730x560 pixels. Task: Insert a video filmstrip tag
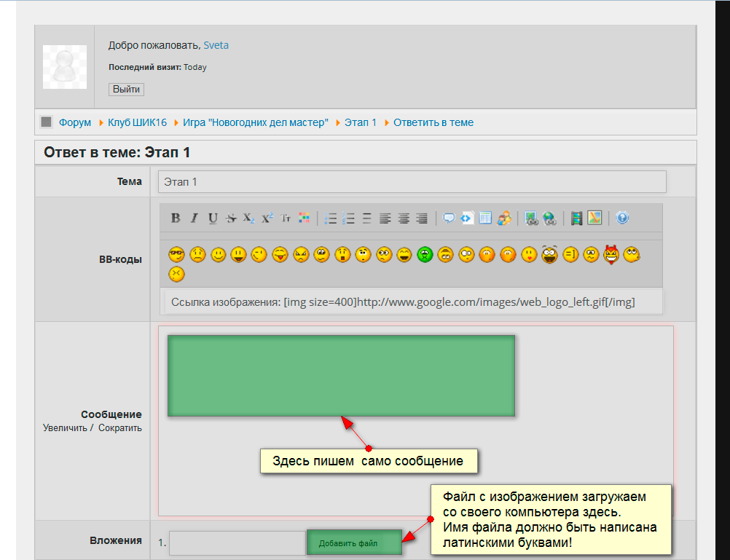(577, 218)
